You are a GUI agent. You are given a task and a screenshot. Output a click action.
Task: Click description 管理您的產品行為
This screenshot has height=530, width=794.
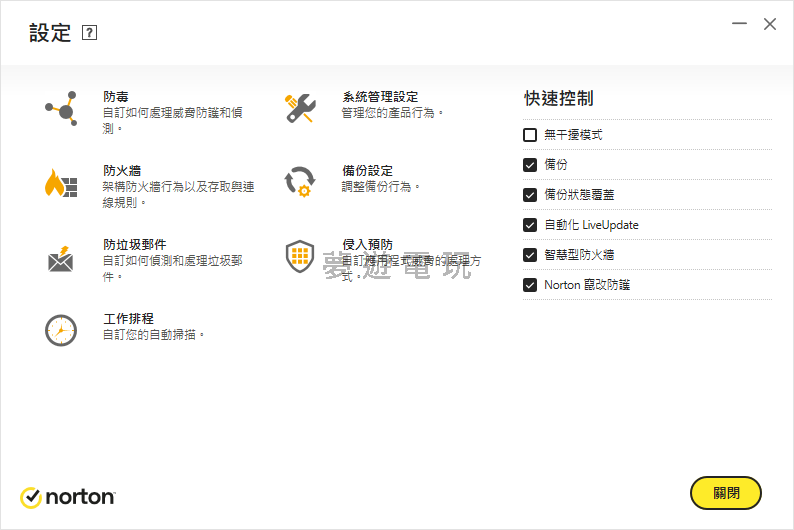(x=392, y=112)
